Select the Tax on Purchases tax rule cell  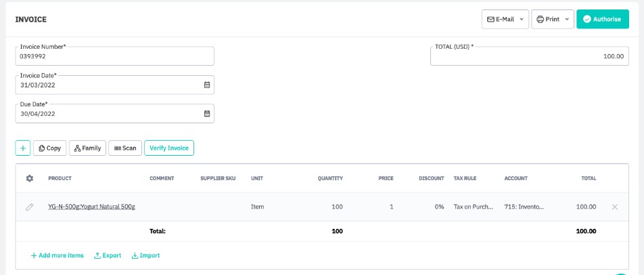point(474,207)
